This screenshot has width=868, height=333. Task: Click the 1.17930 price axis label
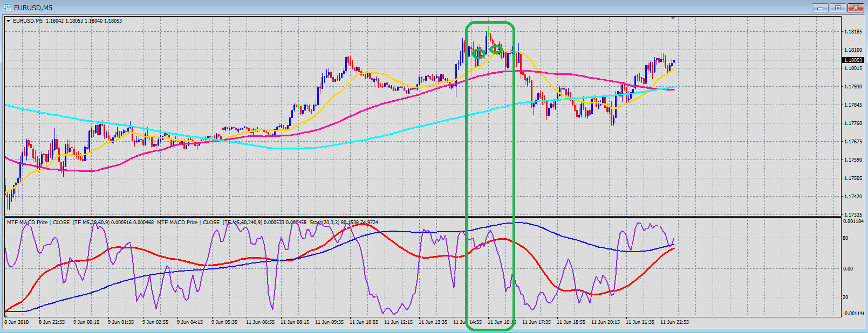point(852,87)
